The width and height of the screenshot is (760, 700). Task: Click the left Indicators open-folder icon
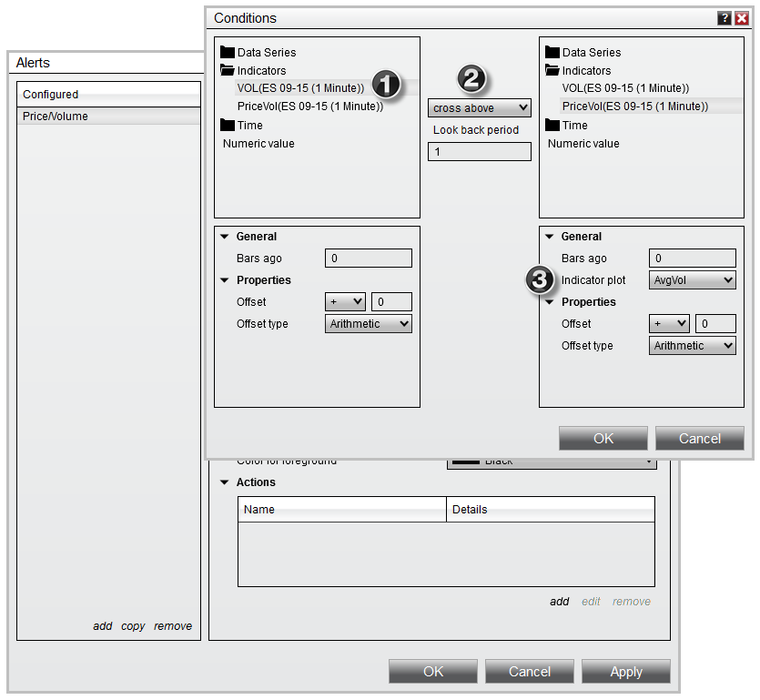(x=227, y=71)
